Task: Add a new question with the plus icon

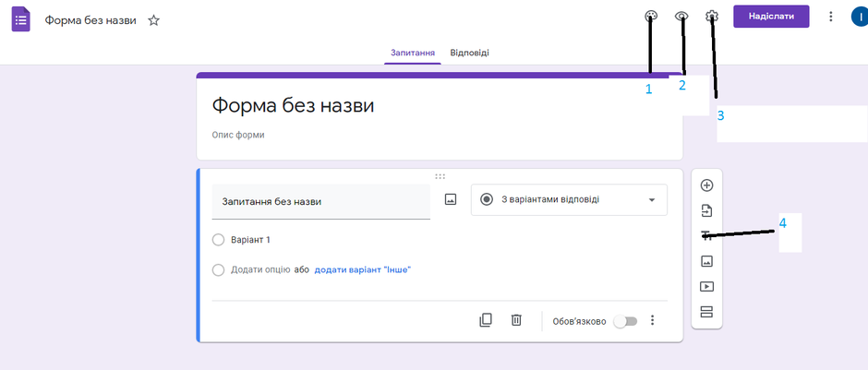Action: click(x=707, y=185)
